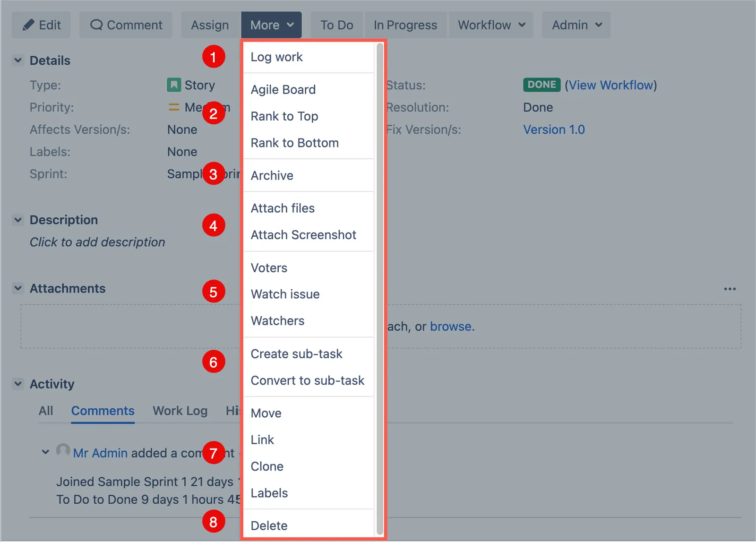Choose Labels from the menu
756x542 pixels.
click(x=309, y=493)
